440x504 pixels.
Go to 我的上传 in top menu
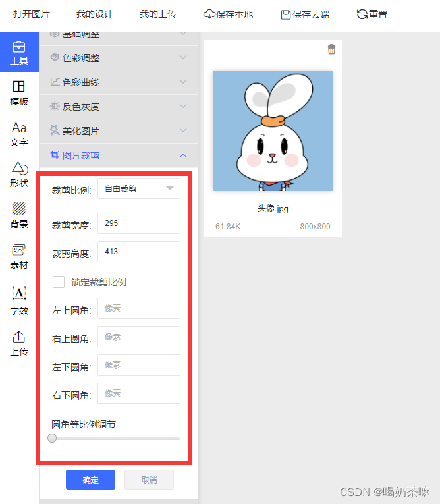tap(158, 14)
